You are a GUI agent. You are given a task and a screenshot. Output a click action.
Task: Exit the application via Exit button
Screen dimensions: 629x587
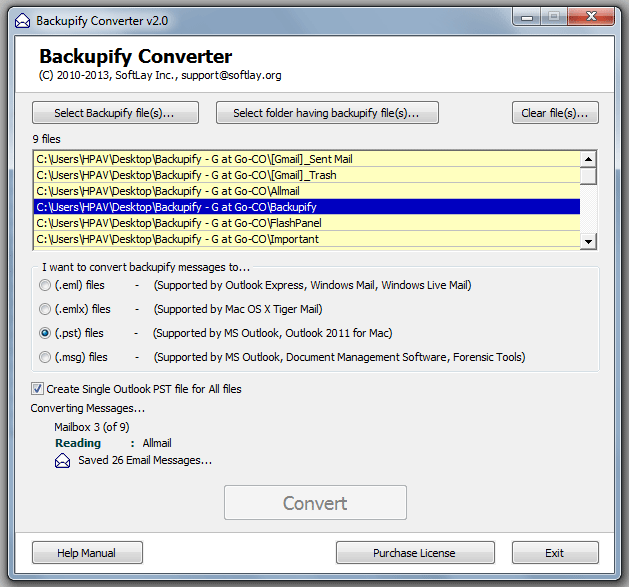555,553
